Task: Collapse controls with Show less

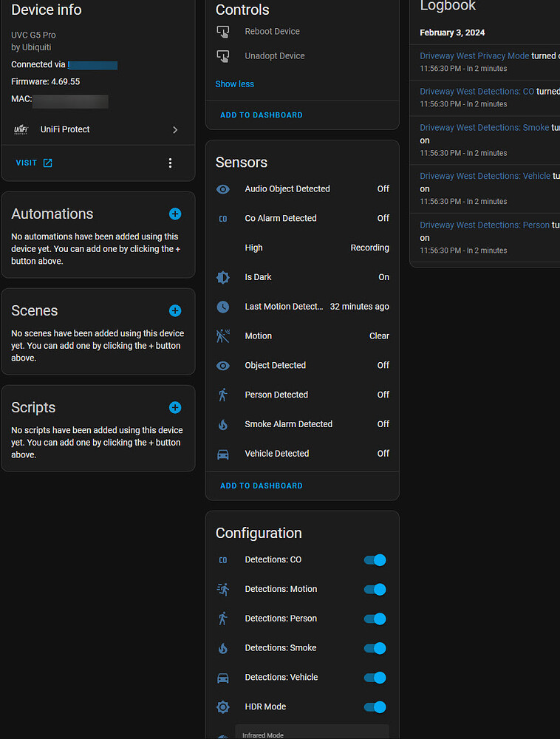Action: pos(234,84)
